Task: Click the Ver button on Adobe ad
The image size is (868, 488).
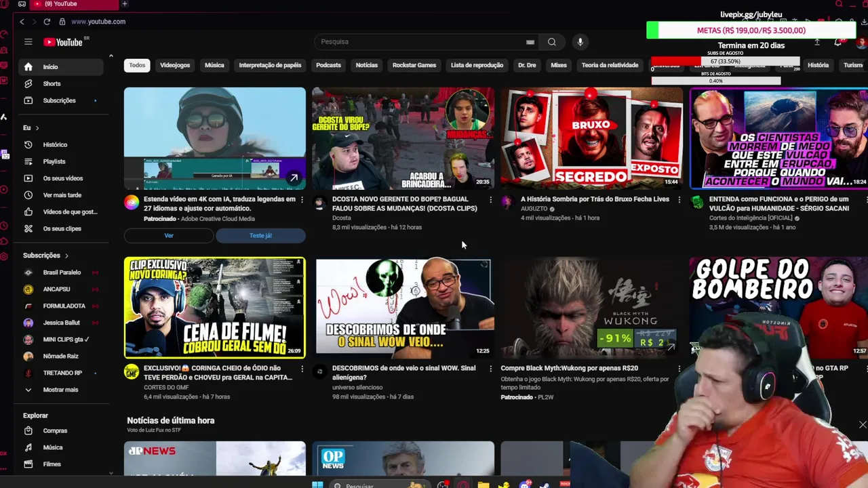Action: (169, 236)
